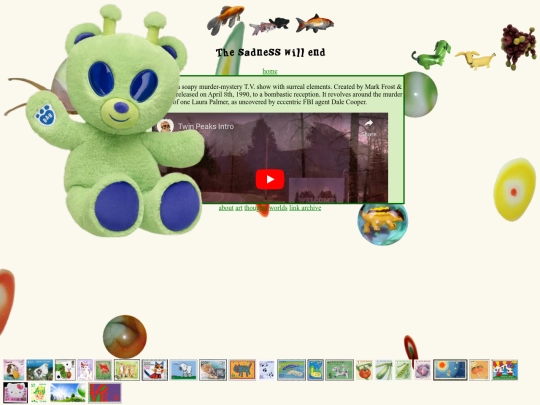Click the green caterpillar stamp
The image size is (540, 405).
[65, 370]
